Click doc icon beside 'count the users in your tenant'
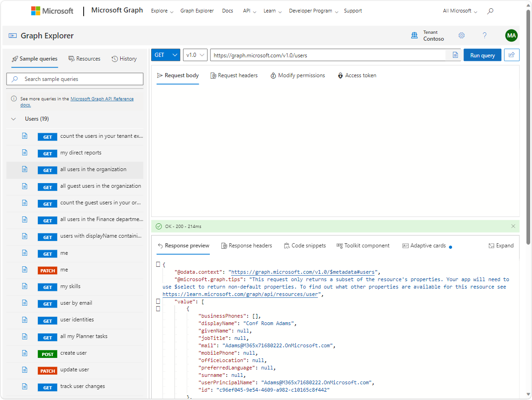This screenshot has width=532, height=400. (25, 136)
